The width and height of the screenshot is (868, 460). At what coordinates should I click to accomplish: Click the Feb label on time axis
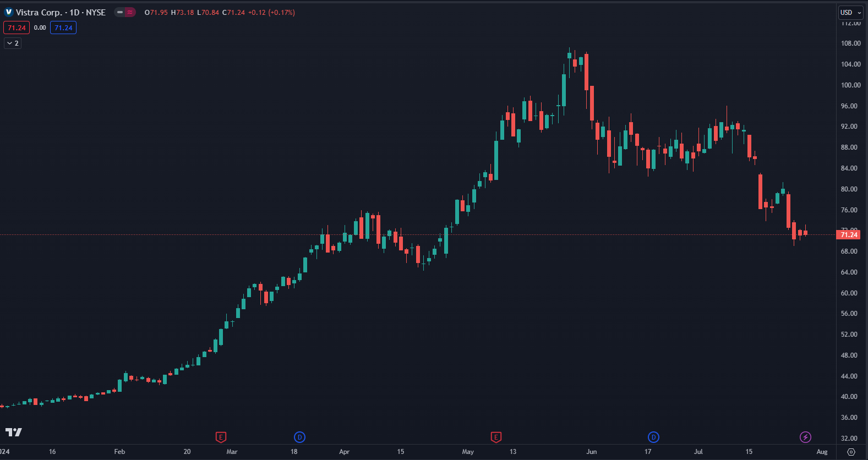119,452
